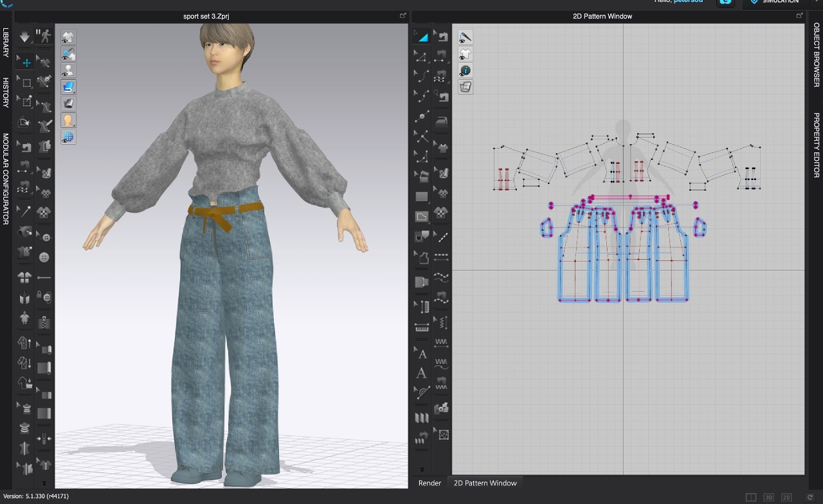Toggle pattern info display in 2D window
This screenshot has height=504, width=823.
click(x=466, y=71)
